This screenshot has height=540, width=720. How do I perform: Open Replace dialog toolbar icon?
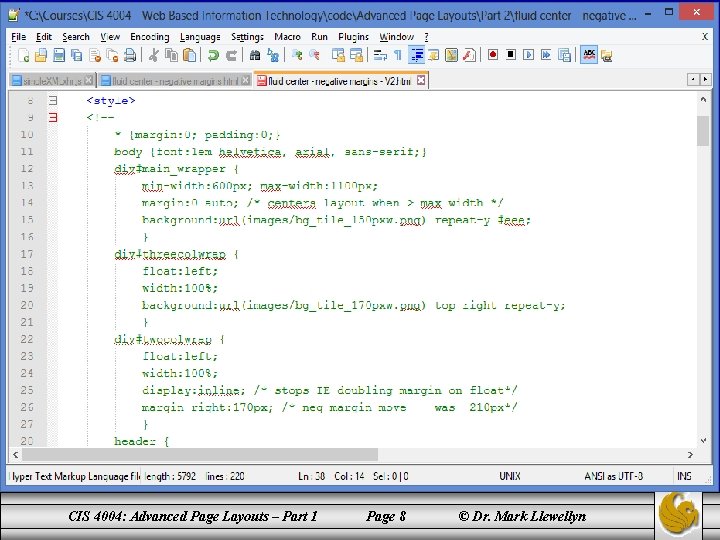[273, 56]
